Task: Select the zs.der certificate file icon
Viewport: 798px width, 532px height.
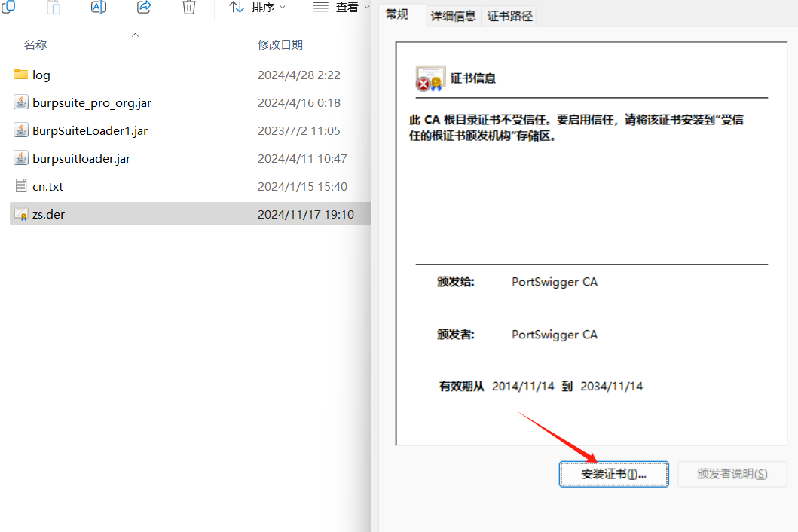Action: click(x=21, y=214)
